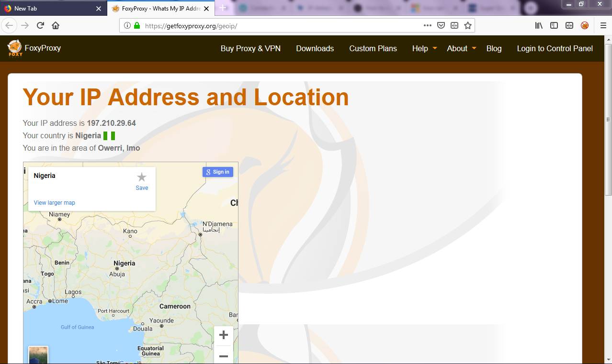
Task: Open the FoxyProxy extension icon in the toolbar
Action: click(584, 25)
